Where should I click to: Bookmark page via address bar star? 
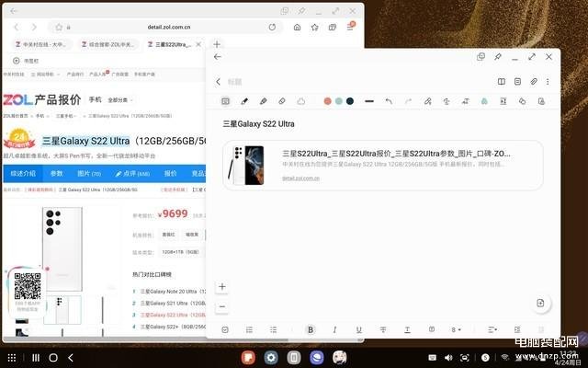[59, 27]
